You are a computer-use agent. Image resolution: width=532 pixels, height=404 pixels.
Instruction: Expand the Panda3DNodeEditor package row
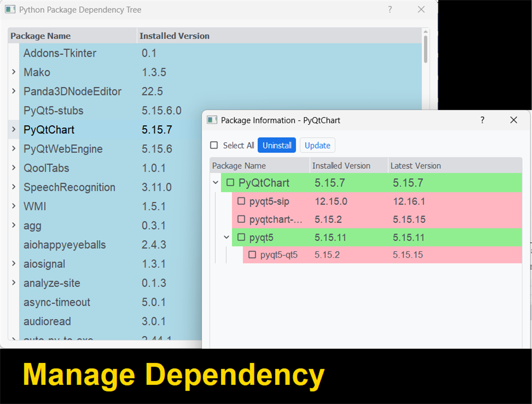pos(13,91)
